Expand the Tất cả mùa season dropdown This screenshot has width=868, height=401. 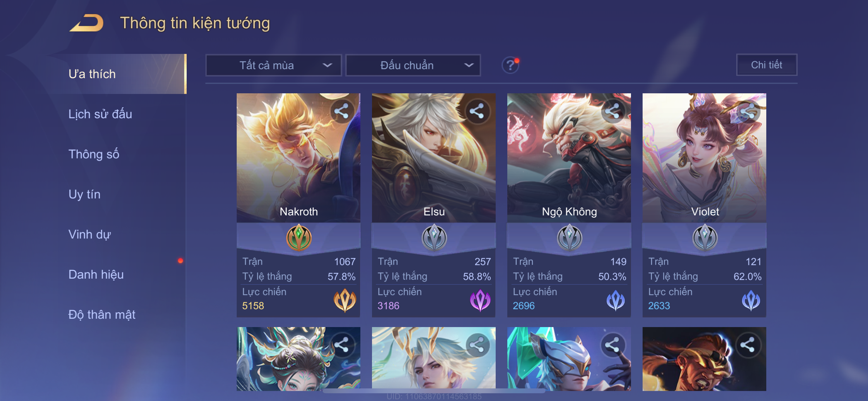click(274, 65)
